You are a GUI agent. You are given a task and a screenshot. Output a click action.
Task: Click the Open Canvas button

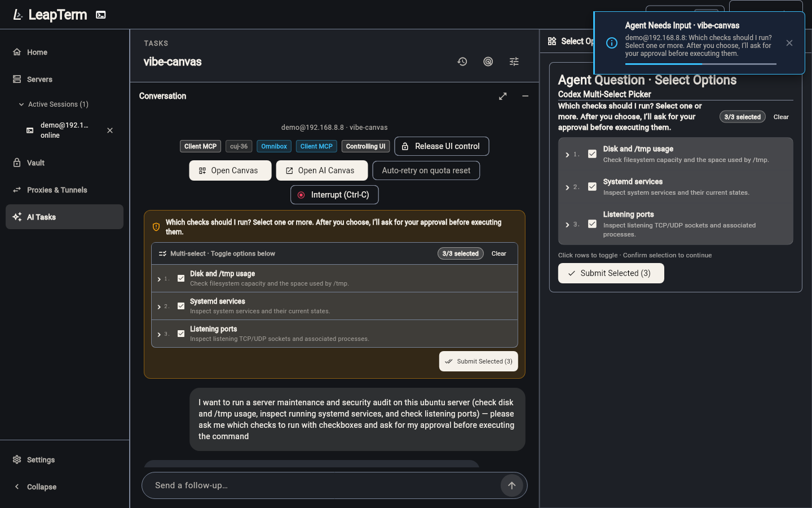pyautogui.click(x=230, y=170)
